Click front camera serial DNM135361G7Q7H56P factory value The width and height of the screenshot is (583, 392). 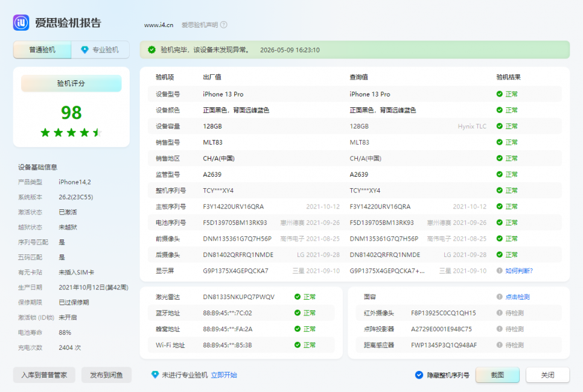coord(237,239)
